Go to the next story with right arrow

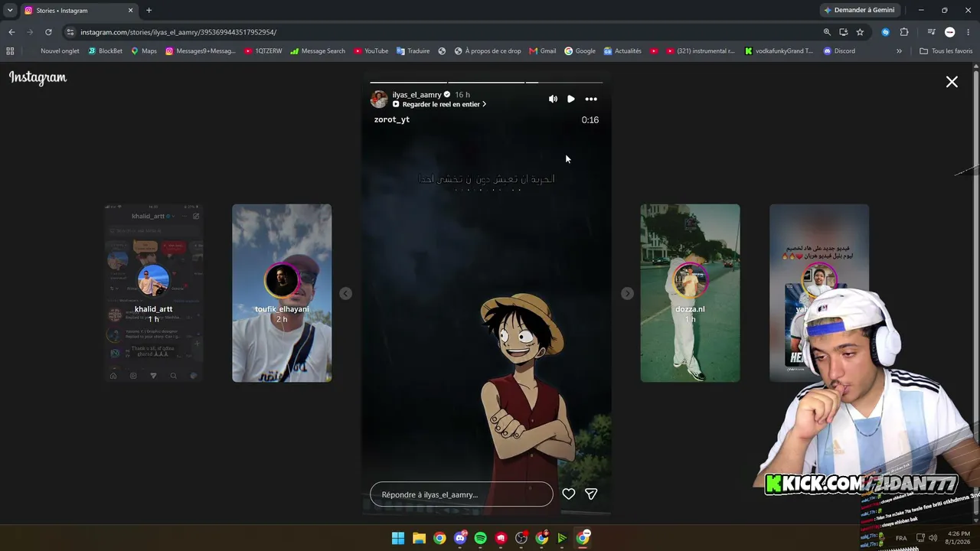(627, 293)
